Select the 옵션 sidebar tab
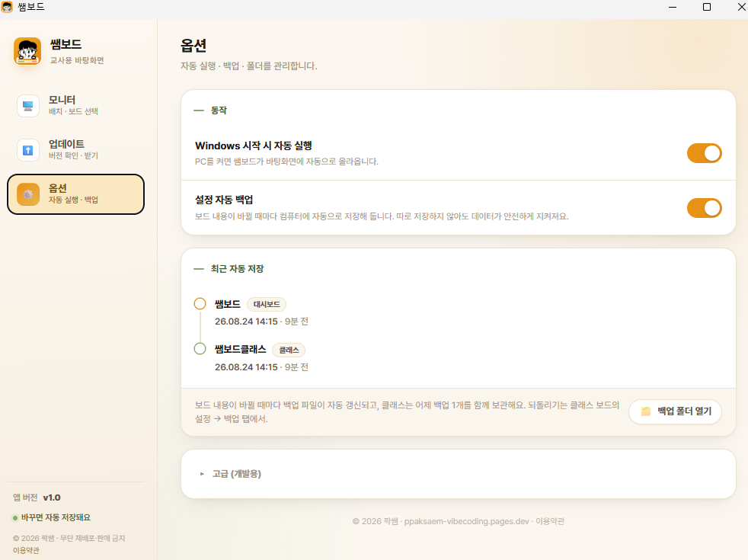 tap(75, 194)
